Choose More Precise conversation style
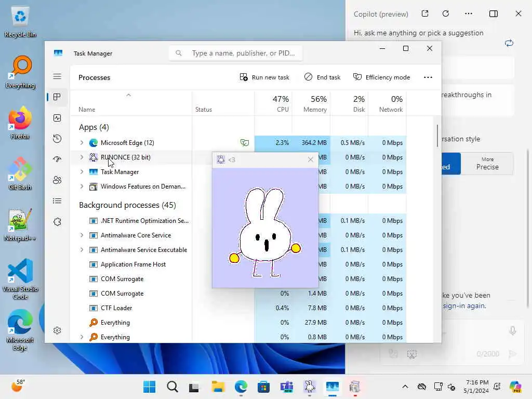 (487, 164)
